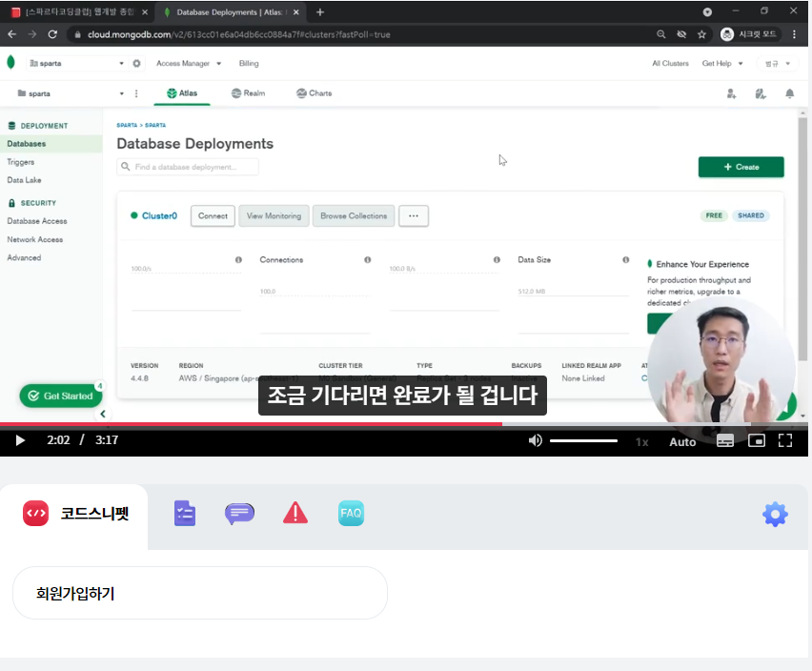Enter fullscreen video mode
This screenshot has height=671, width=812.
click(785, 440)
